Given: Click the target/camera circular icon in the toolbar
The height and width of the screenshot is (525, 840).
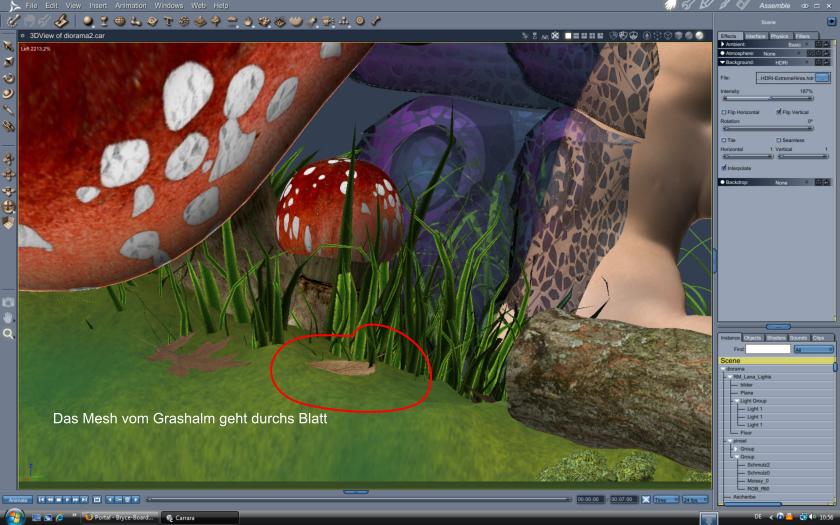Looking at the screenshot, I should 361,21.
